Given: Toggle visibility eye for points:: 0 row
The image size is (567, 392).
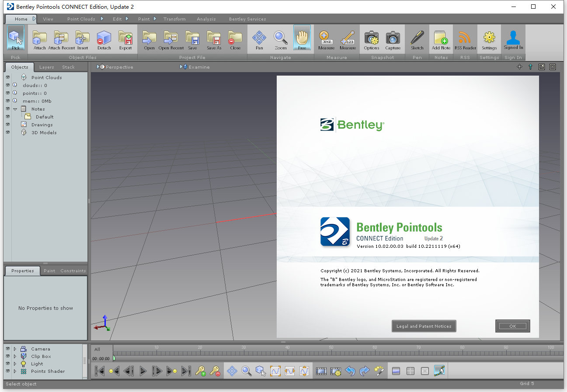Looking at the screenshot, I should click(x=8, y=93).
